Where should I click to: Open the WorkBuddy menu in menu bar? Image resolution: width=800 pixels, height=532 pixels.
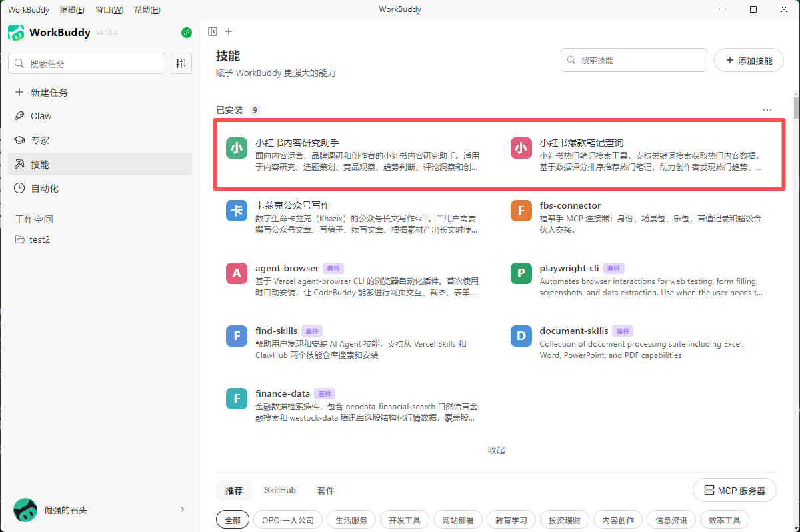(x=29, y=10)
